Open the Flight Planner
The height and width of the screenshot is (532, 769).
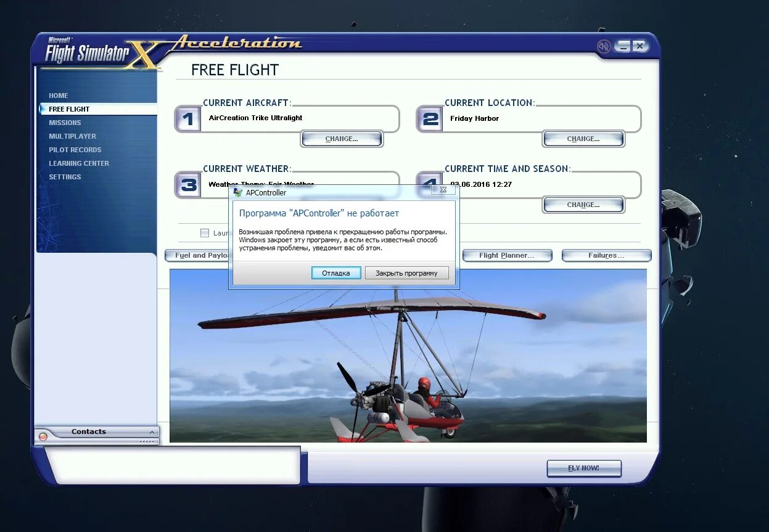[x=507, y=255]
